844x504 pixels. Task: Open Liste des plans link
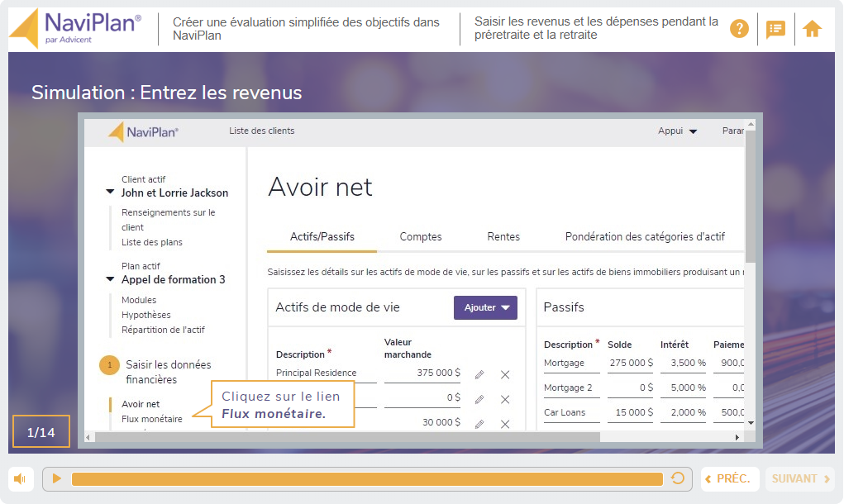point(152,242)
